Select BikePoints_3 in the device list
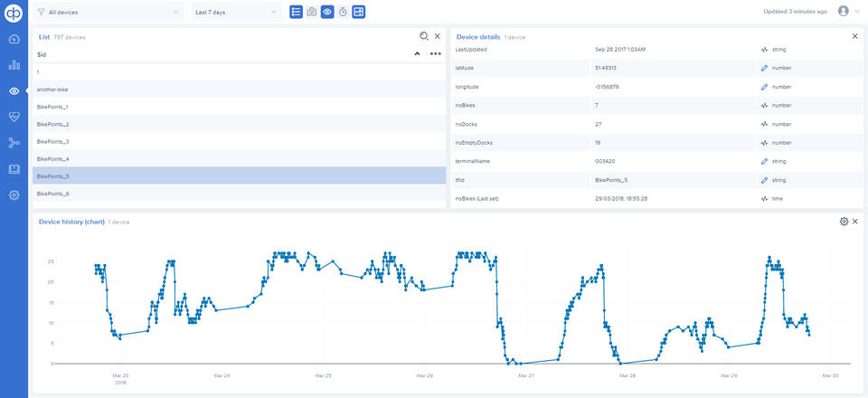 click(53, 142)
